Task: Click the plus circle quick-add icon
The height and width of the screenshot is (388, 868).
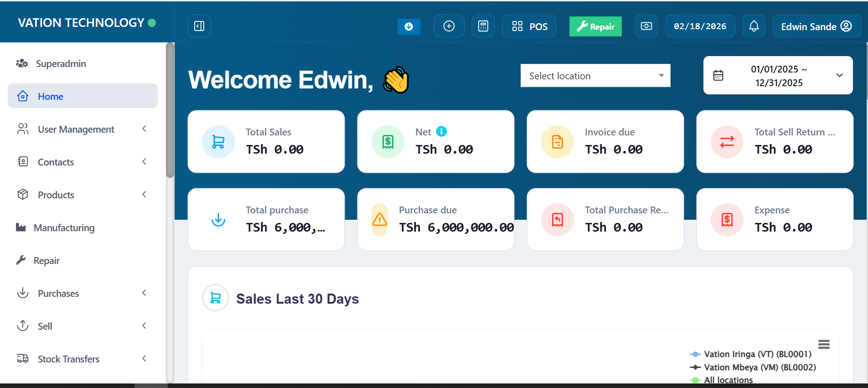Action: [x=449, y=26]
